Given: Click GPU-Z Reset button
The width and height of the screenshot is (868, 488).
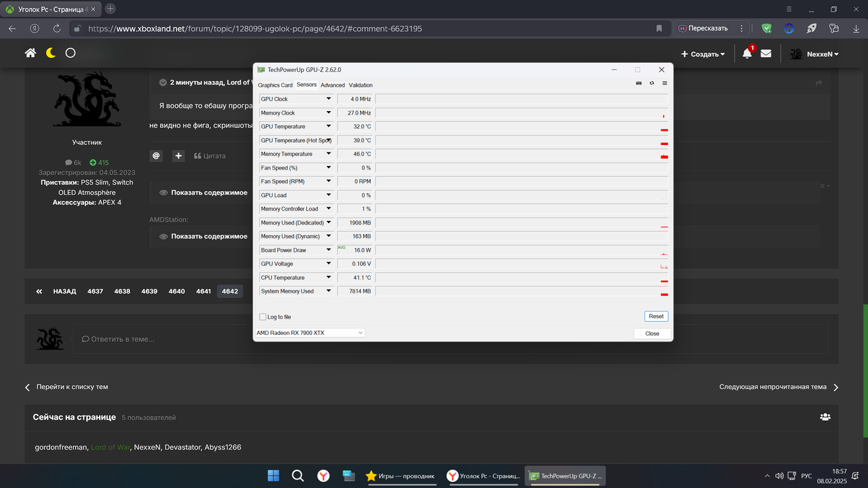Looking at the screenshot, I should coord(656,317).
